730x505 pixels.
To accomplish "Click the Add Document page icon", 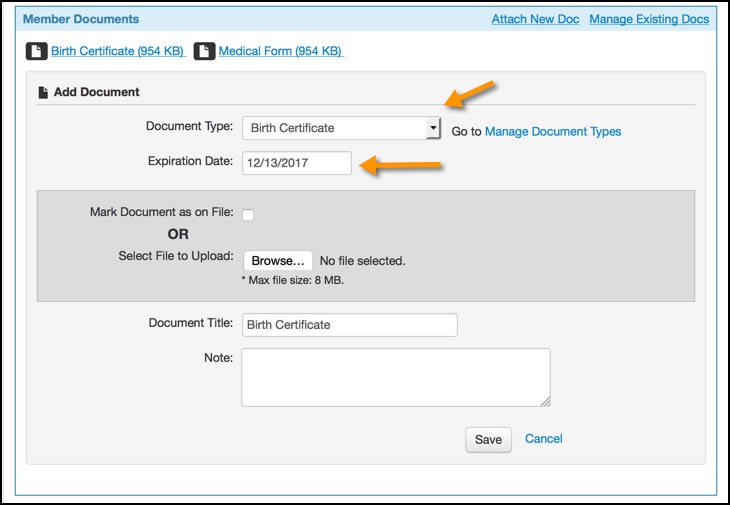I will (43, 92).
